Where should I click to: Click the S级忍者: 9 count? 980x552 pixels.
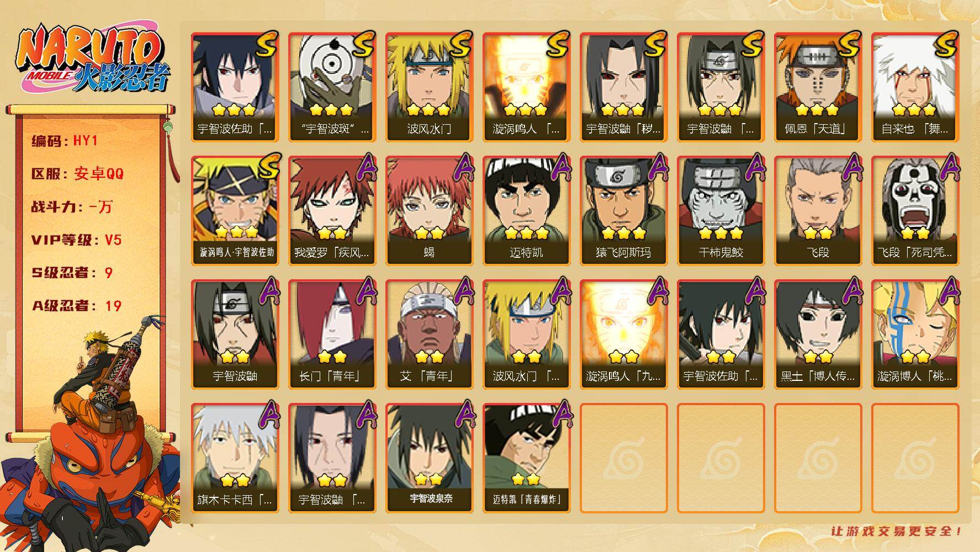pyautogui.click(x=72, y=273)
